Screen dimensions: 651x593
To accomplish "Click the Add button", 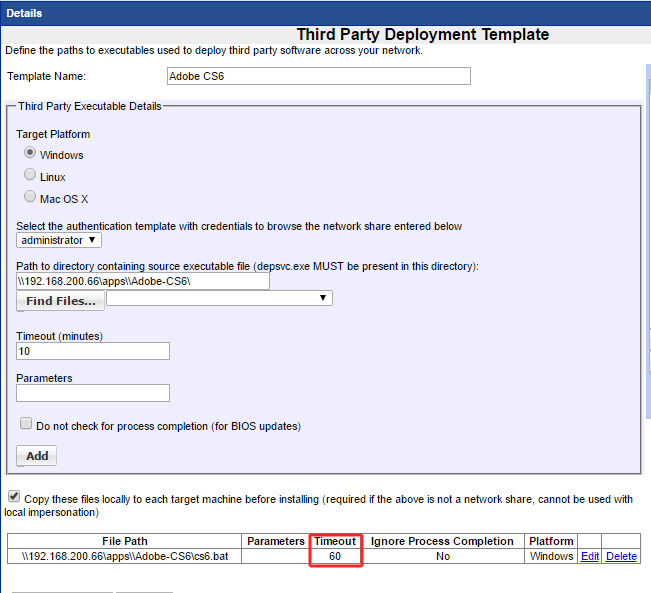I will pos(36,456).
